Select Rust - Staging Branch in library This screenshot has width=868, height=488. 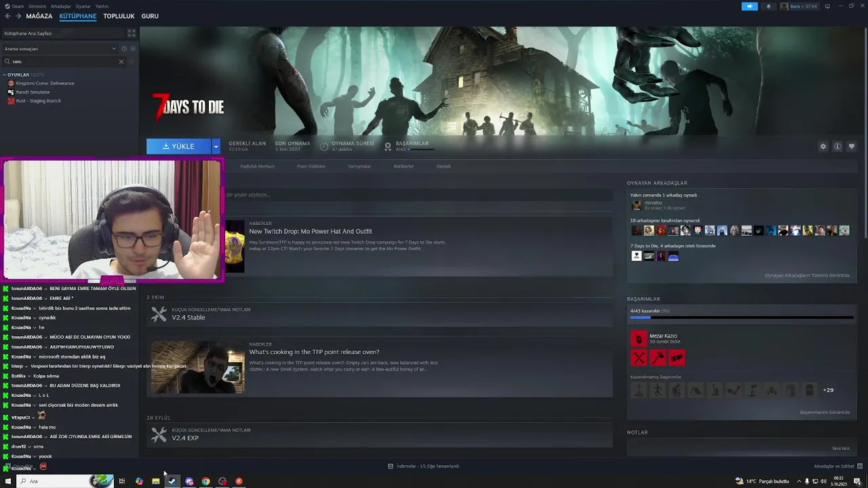click(x=38, y=101)
